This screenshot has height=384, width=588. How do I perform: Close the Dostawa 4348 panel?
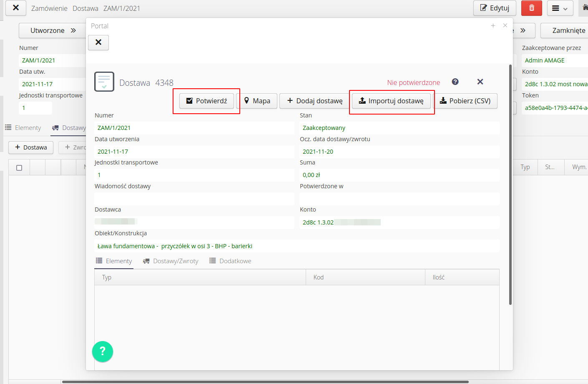click(480, 82)
